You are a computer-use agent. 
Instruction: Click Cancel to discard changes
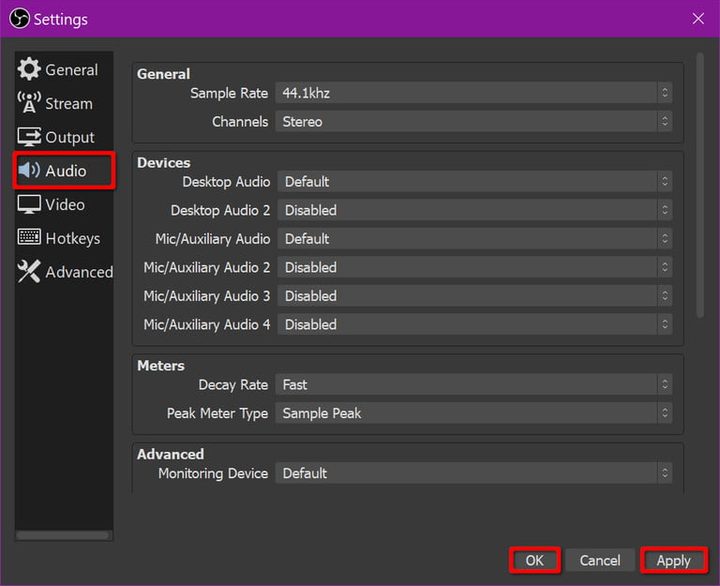tap(600, 561)
